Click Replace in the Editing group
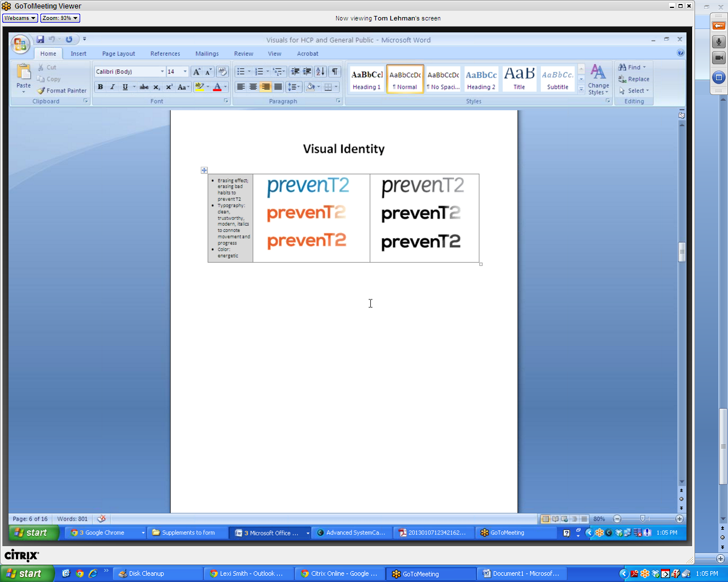This screenshot has width=728, height=582. coord(634,80)
